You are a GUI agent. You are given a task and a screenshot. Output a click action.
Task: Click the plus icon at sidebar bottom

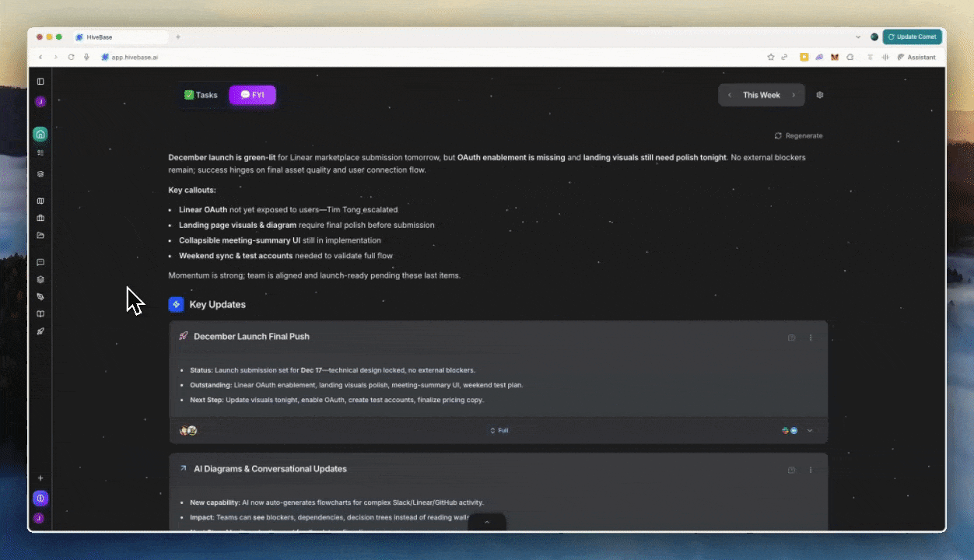40,478
